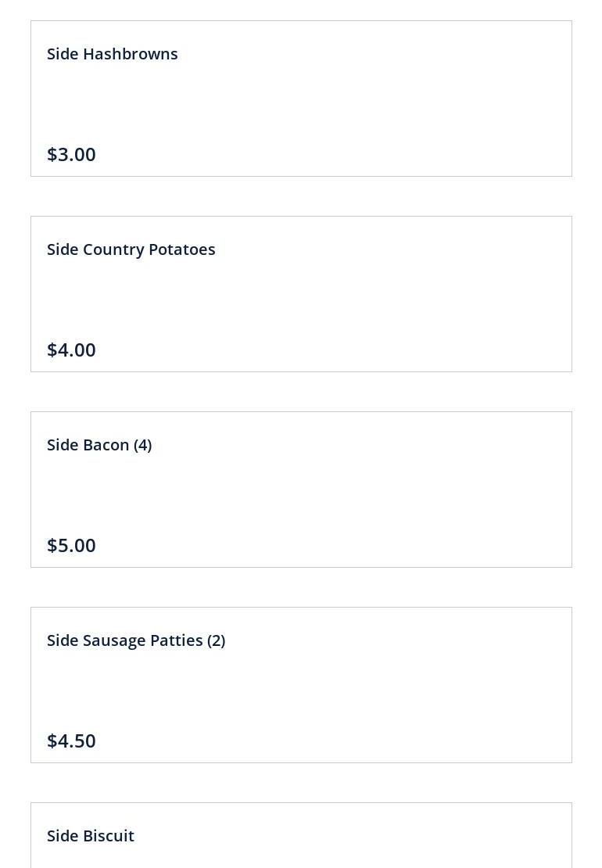Click the $3.00 price on Side Hashbrowns
Image resolution: width=602 pixels, height=868 pixels.
[x=71, y=155]
